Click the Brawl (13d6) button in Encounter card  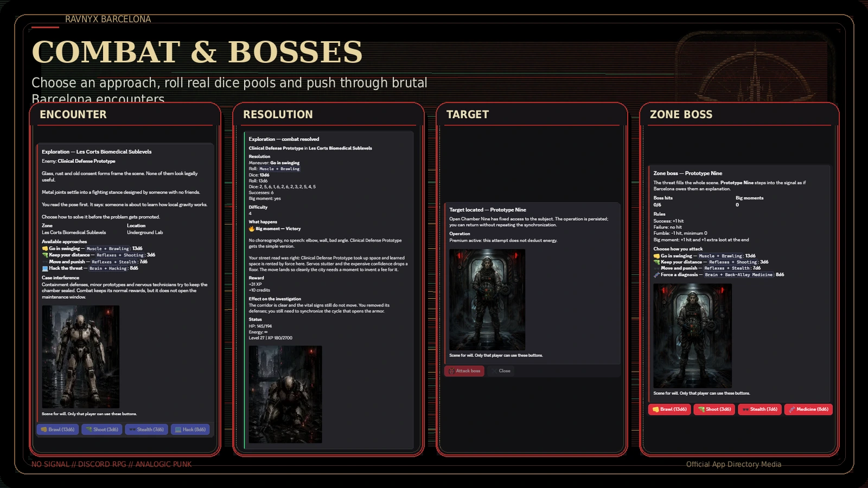pos(58,429)
